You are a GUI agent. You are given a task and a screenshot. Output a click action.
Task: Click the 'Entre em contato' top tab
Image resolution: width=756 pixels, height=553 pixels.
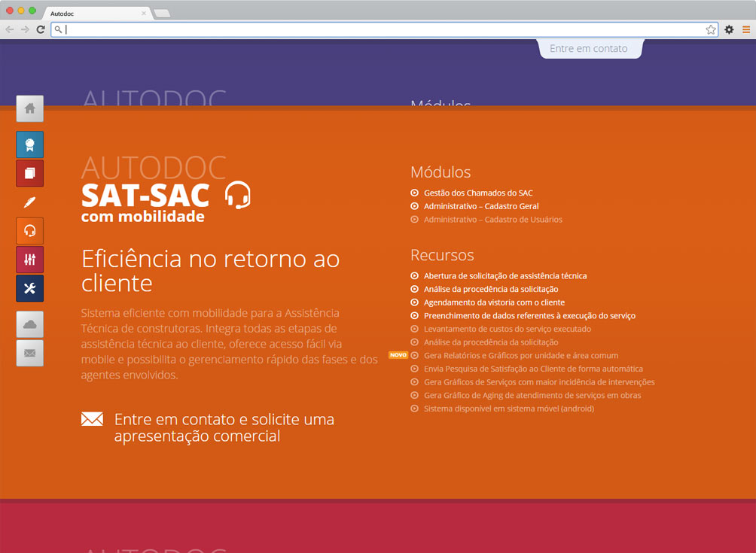click(588, 48)
